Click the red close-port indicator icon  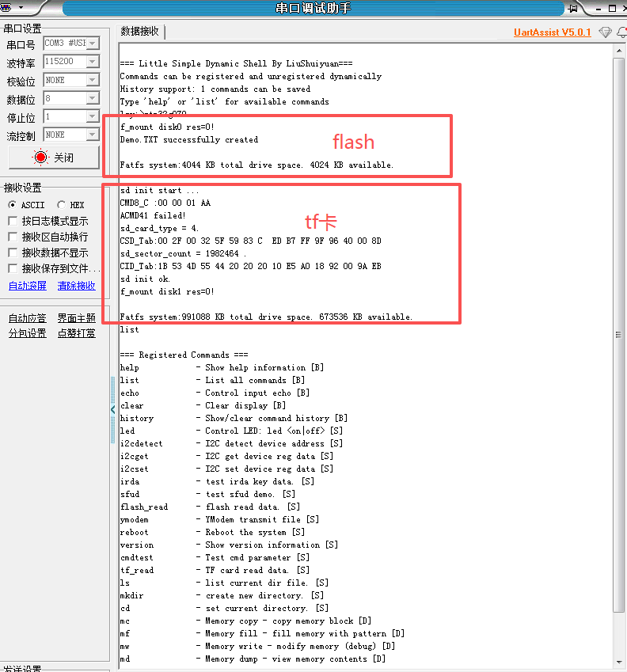[x=40, y=158]
